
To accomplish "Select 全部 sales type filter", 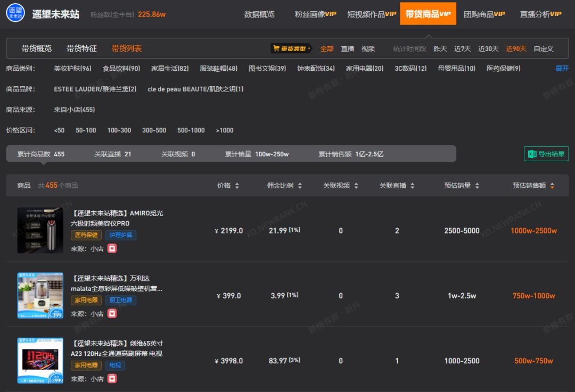I will pyautogui.click(x=327, y=49).
